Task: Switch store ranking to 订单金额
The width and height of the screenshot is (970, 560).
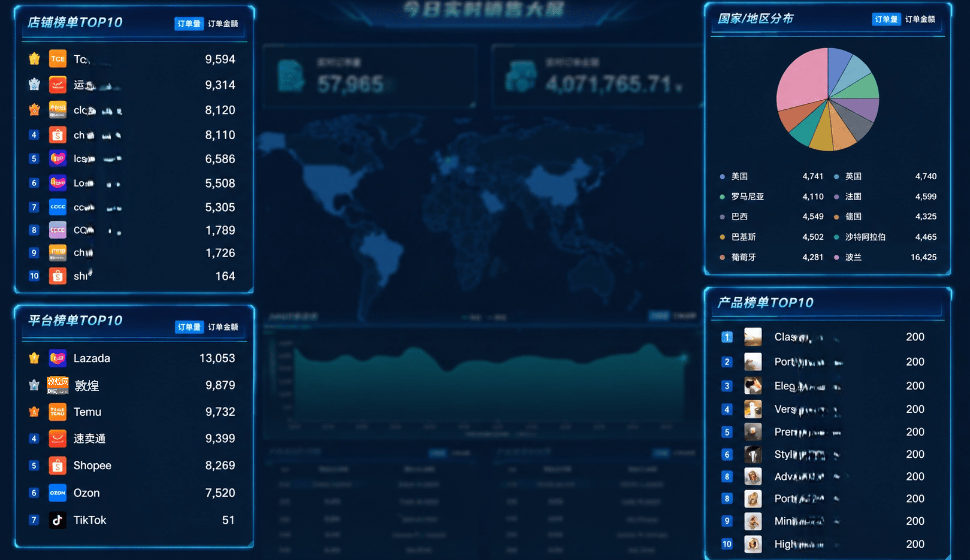Action: [x=223, y=24]
